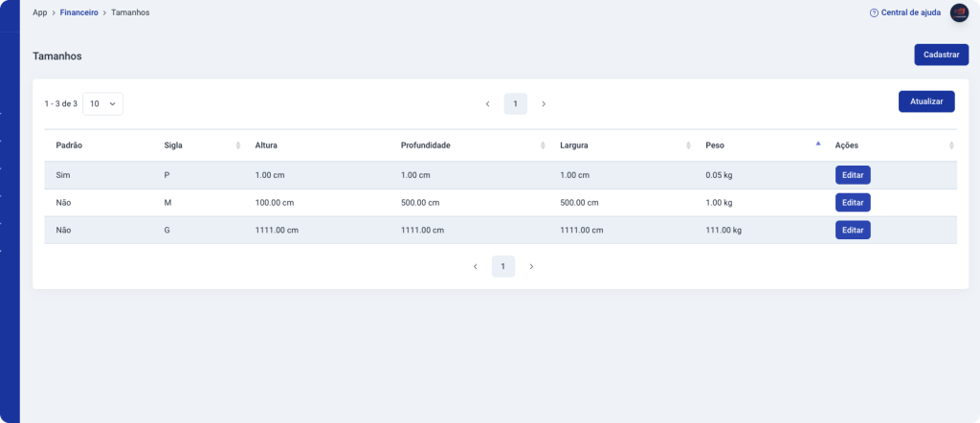Go to previous page in top pagination
Screen dimensions: 980x423
487,103
